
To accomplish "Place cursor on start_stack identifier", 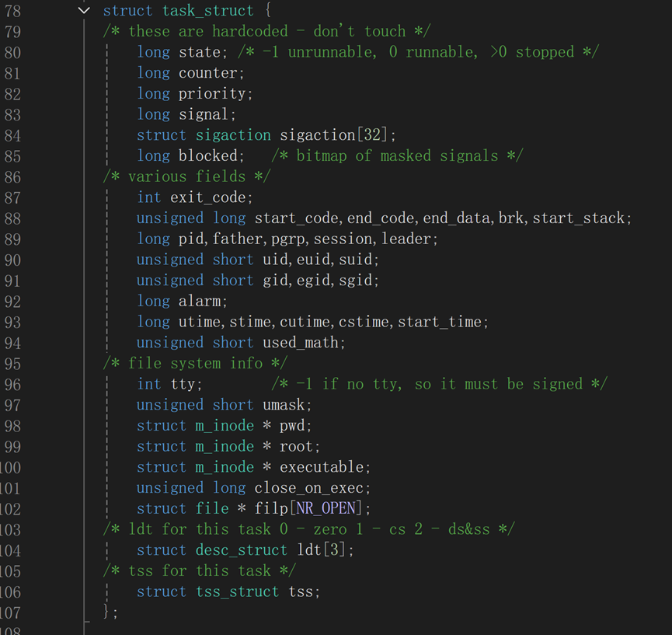I will 579,218.
